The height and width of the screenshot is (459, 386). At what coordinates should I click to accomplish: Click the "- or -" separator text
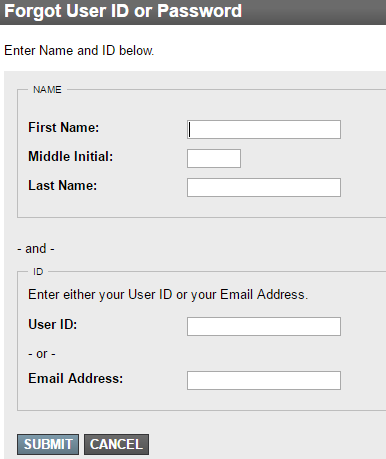pos(42,354)
